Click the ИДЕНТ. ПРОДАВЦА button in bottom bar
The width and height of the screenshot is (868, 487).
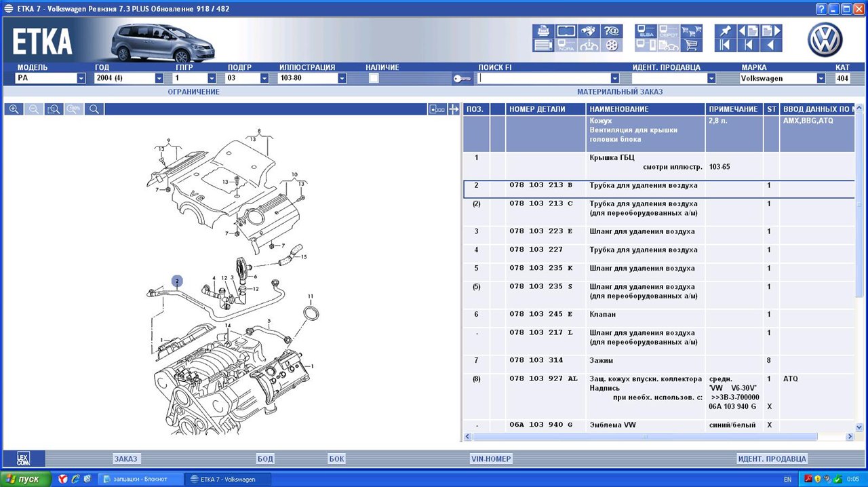[x=772, y=459]
